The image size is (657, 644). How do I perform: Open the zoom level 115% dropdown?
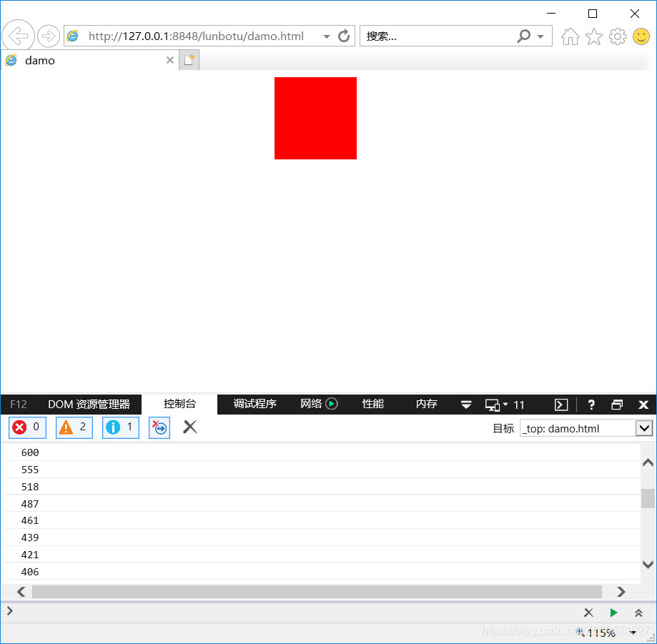pyautogui.click(x=633, y=633)
